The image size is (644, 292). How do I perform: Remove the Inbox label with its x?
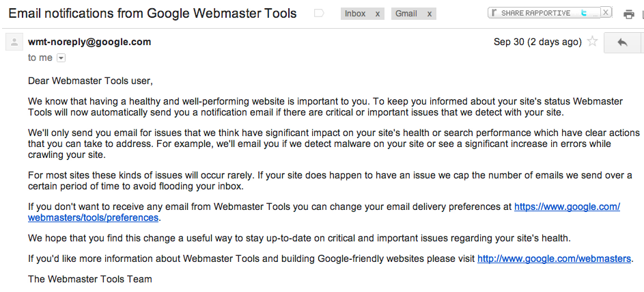tap(378, 14)
